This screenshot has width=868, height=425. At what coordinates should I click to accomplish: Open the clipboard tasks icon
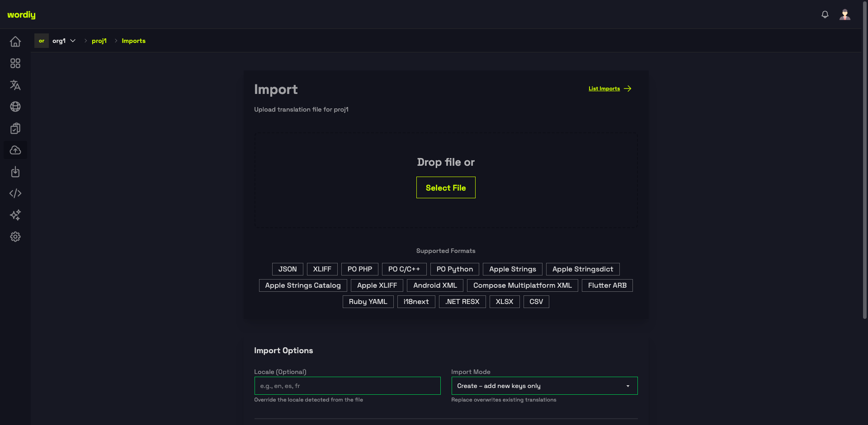15,128
